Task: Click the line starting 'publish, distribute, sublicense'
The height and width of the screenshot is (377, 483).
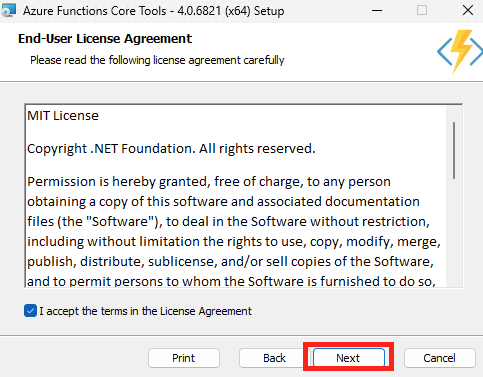Action: pyautogui.click(x=230, y=262)
